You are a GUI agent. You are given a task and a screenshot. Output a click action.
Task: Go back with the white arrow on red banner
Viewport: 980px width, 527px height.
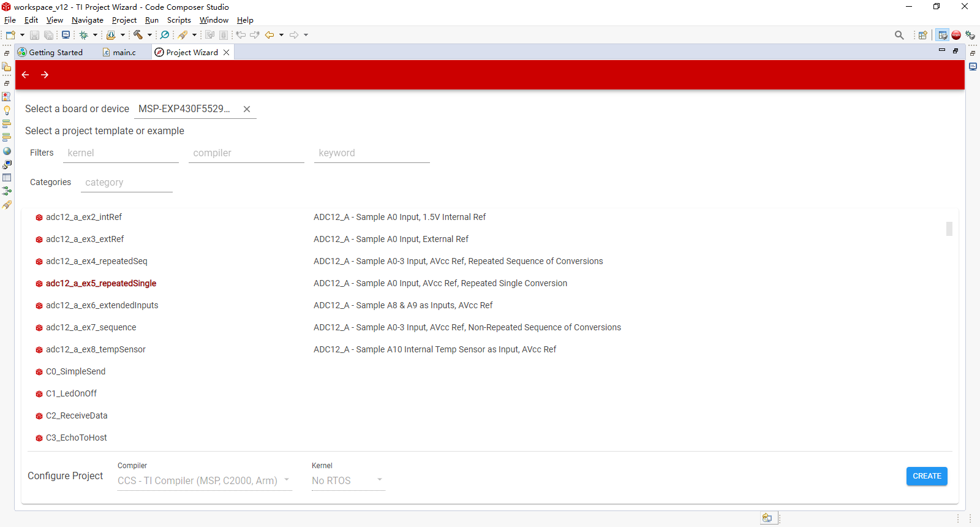(25, 75)
